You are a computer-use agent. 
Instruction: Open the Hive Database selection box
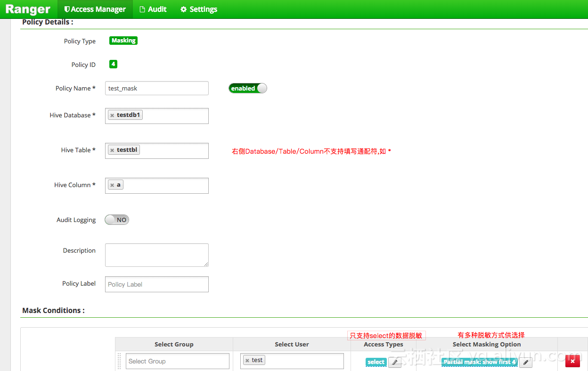point(174,115)
